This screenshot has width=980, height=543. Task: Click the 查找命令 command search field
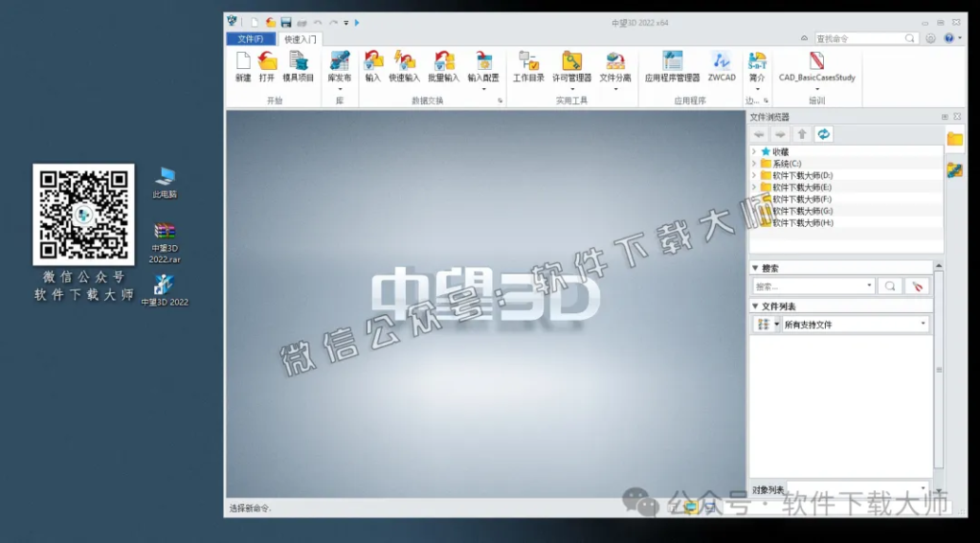coord(865,38)
